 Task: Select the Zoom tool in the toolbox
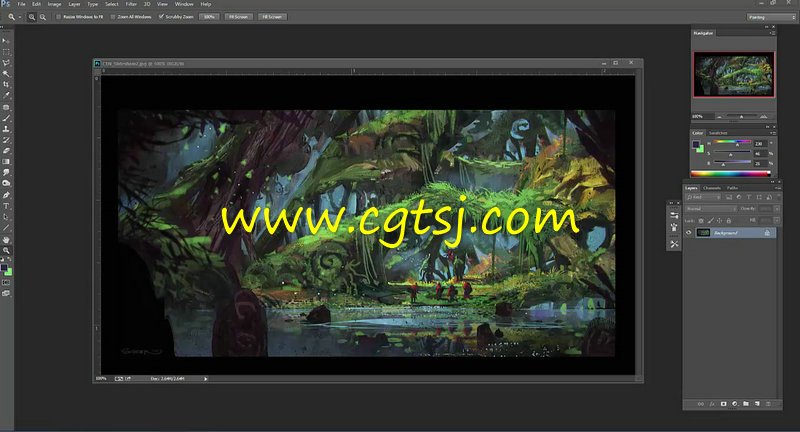(6, 250)
